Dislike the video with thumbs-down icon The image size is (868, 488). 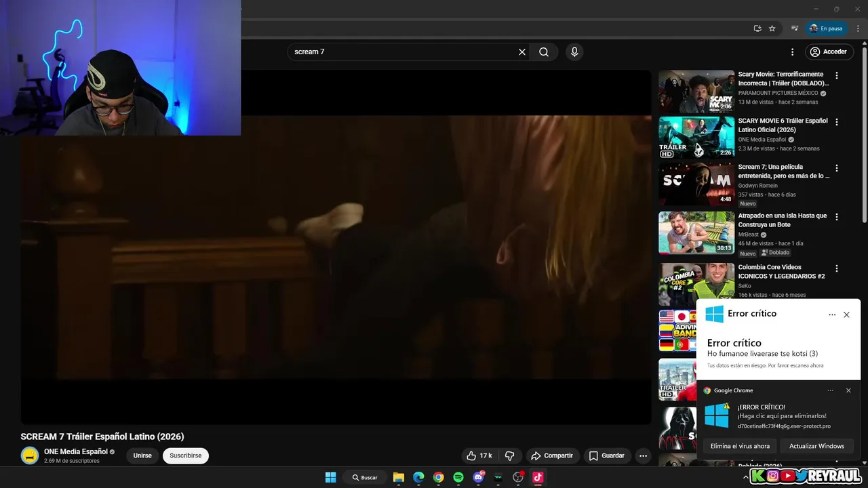510,455
